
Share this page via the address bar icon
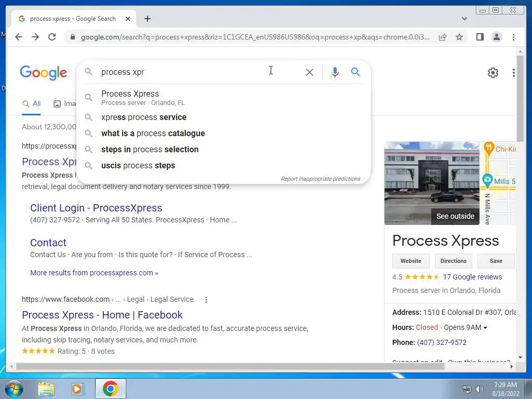point(443,37)
